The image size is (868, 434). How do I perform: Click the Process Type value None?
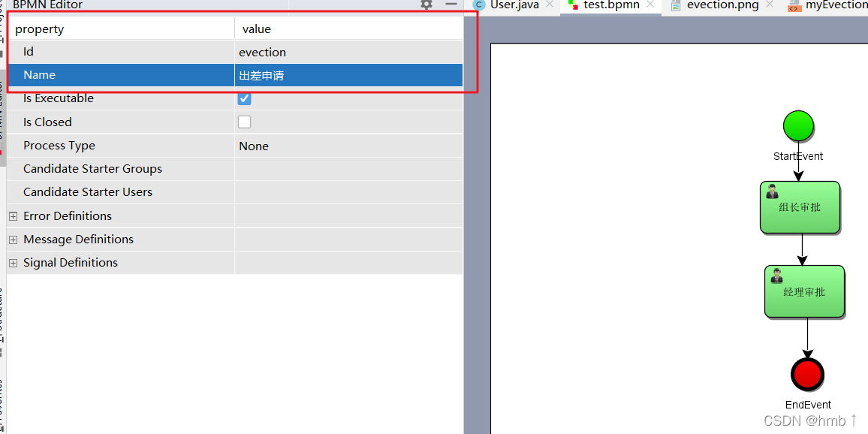tap(348, 146)
